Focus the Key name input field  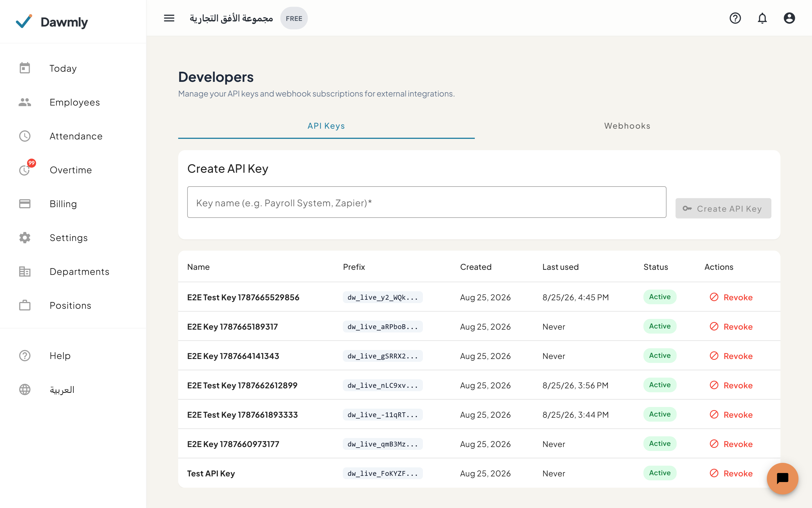(427, 202)
